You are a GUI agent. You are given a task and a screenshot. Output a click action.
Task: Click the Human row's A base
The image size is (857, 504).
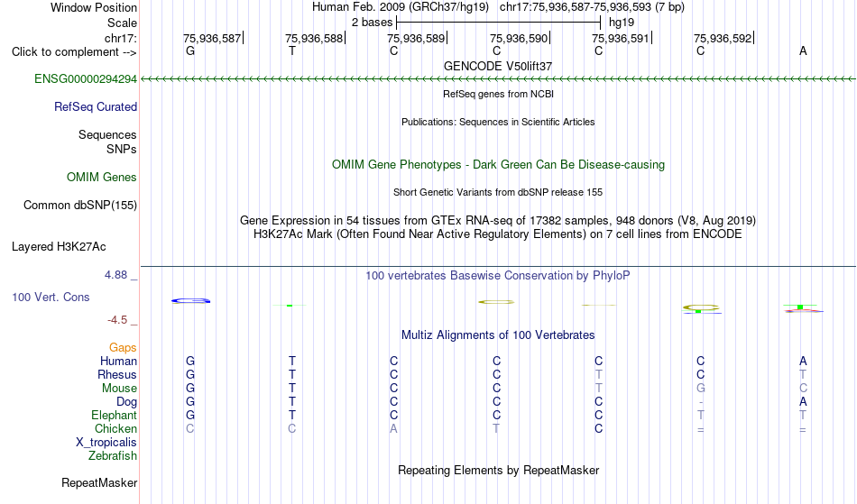click(803, 362)
